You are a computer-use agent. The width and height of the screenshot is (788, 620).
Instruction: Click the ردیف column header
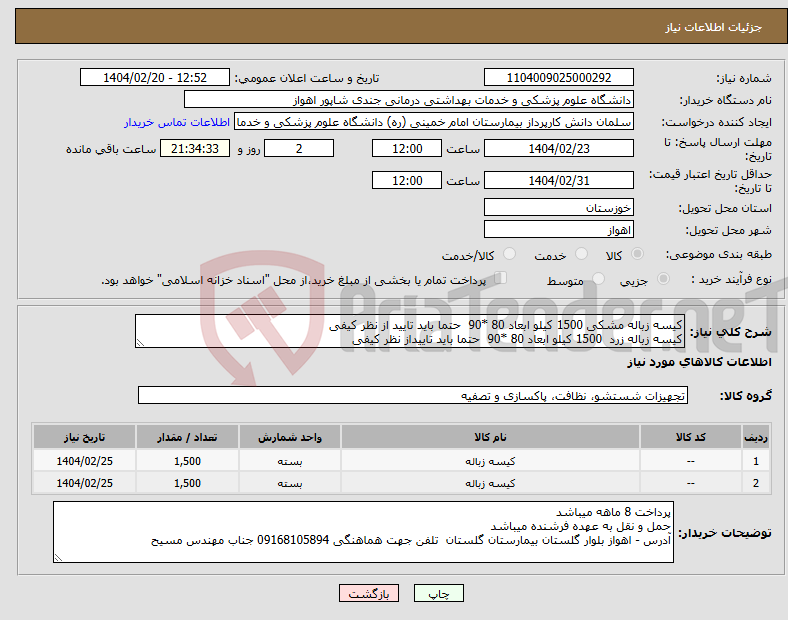[755, 437]
